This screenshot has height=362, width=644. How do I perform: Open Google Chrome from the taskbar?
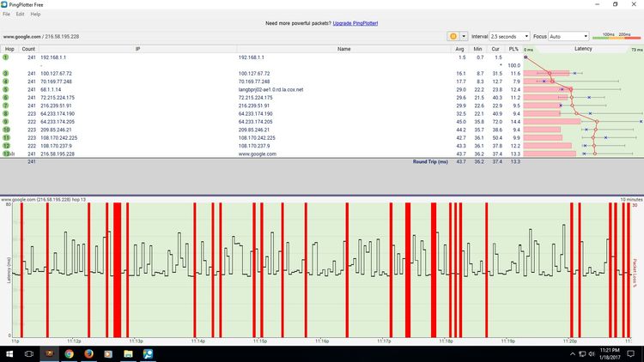[69, 353]
